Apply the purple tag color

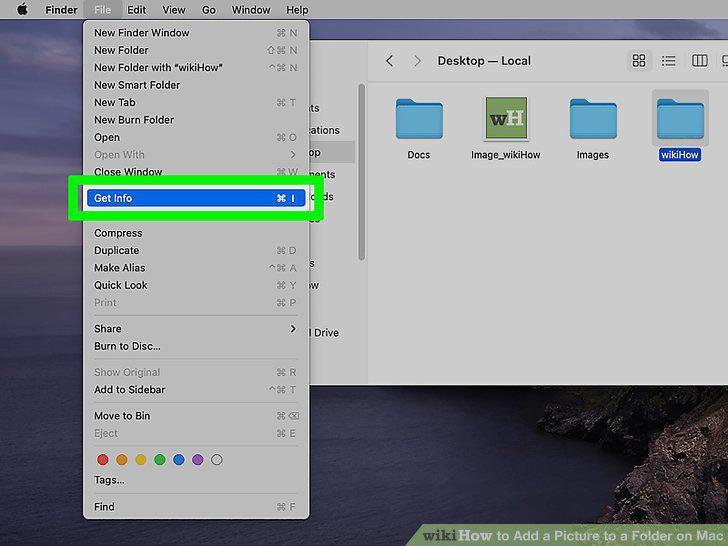(x=198, y=460)
